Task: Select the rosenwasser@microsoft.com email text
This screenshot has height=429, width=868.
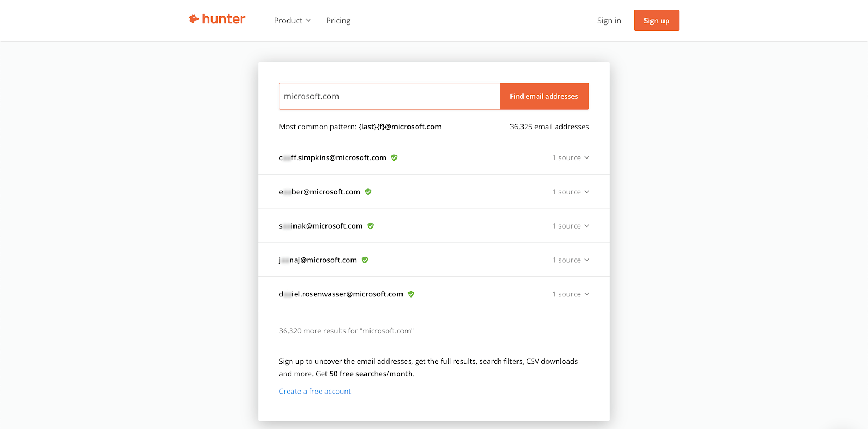Action: coord(341,294)
